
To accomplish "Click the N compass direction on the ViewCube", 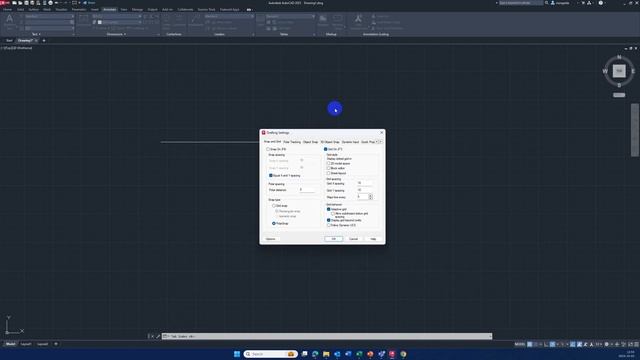I will click(x=619, y=57).
